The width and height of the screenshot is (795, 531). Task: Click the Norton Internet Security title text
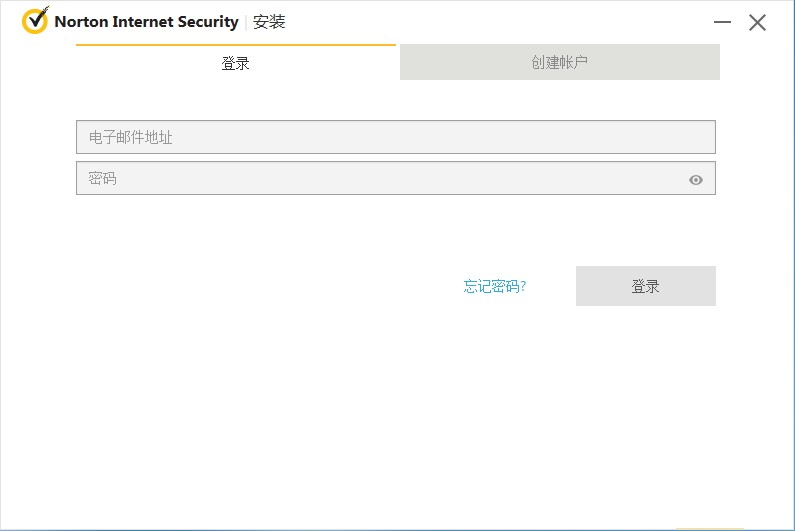click(x=146, y=22)
